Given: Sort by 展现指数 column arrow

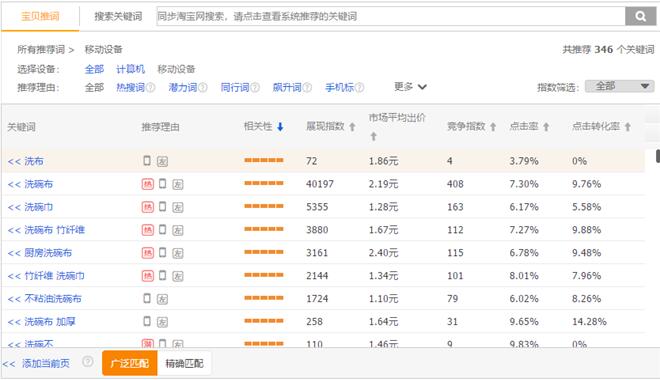Looking at the screenshot, I should pyautogui.click(x=353, y=127).
